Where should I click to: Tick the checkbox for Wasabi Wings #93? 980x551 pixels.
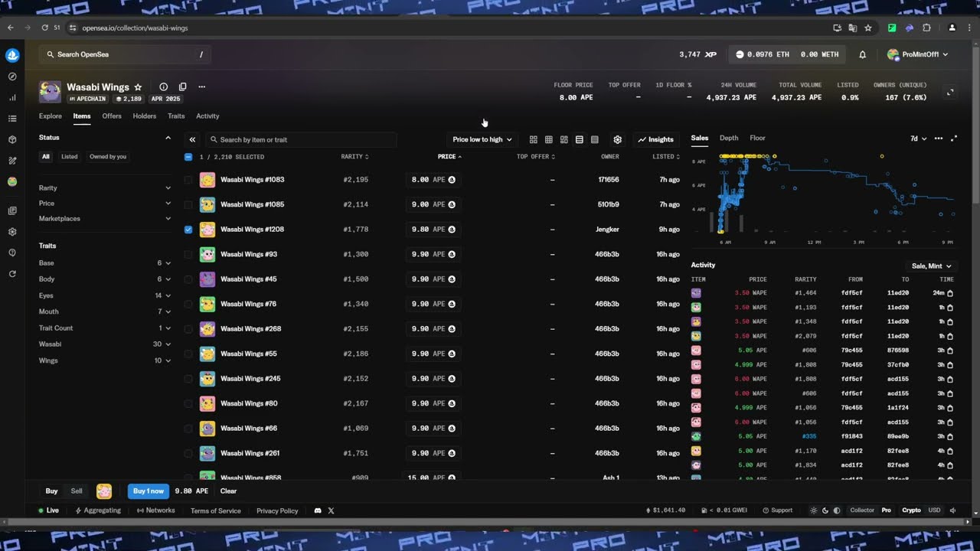click(x=188, y=254)
